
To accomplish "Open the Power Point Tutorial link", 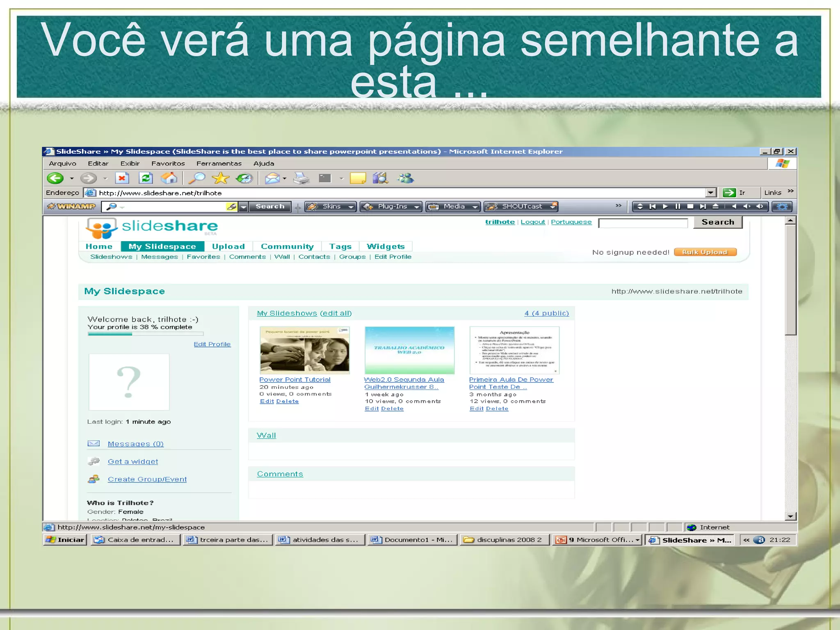I will (295, 379).
